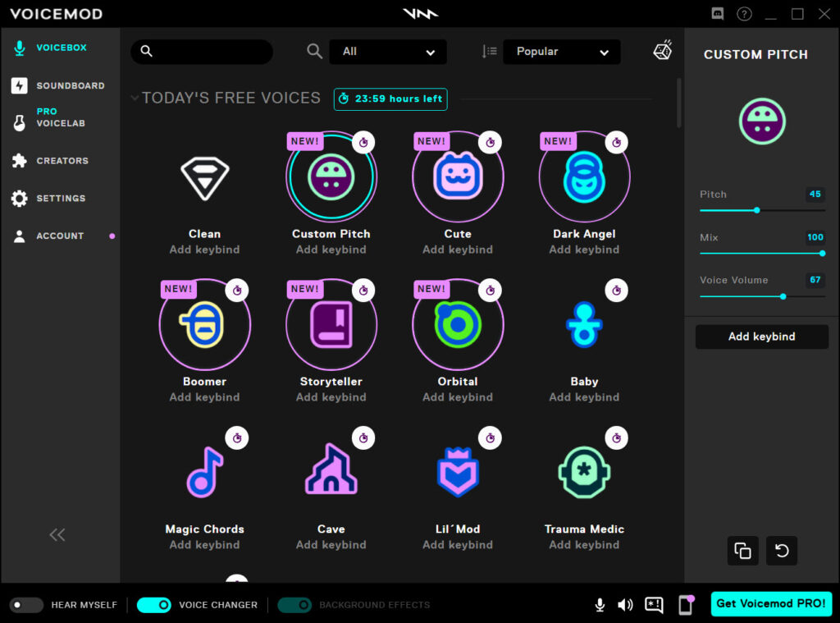Choose the Cute voice icon
840x623 pixels.
[458, 176]
